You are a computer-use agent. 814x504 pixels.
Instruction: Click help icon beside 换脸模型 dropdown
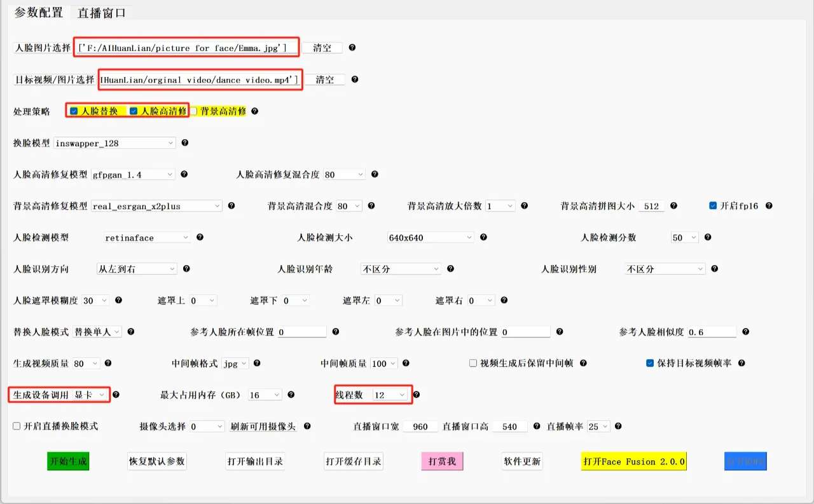click(x=185, y=143)
